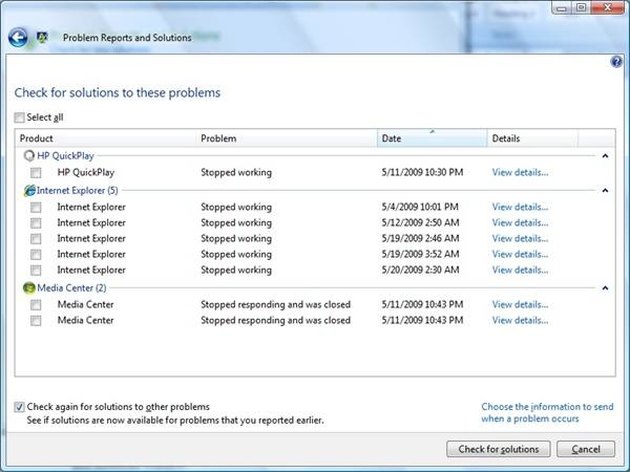
Task: Click the 5/11/2009 10:30 PM date cell
Action: point(422,172)
